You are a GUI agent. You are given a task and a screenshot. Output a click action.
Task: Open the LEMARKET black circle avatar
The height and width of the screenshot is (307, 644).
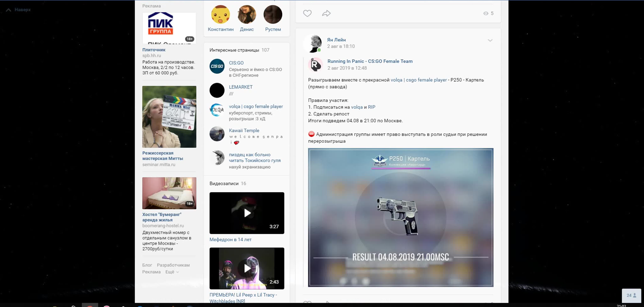[x=217, y=90]
